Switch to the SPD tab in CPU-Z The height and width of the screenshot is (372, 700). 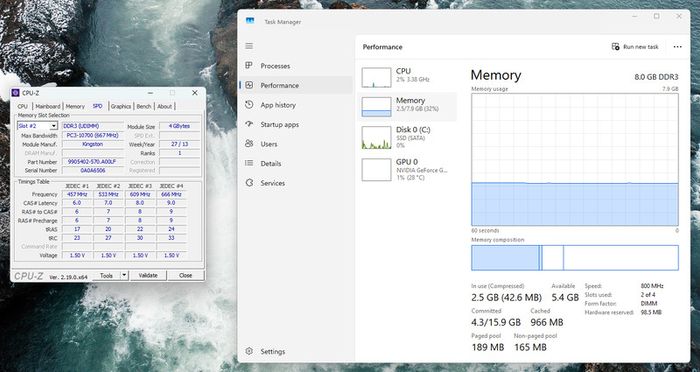click(x=97, y=106)
